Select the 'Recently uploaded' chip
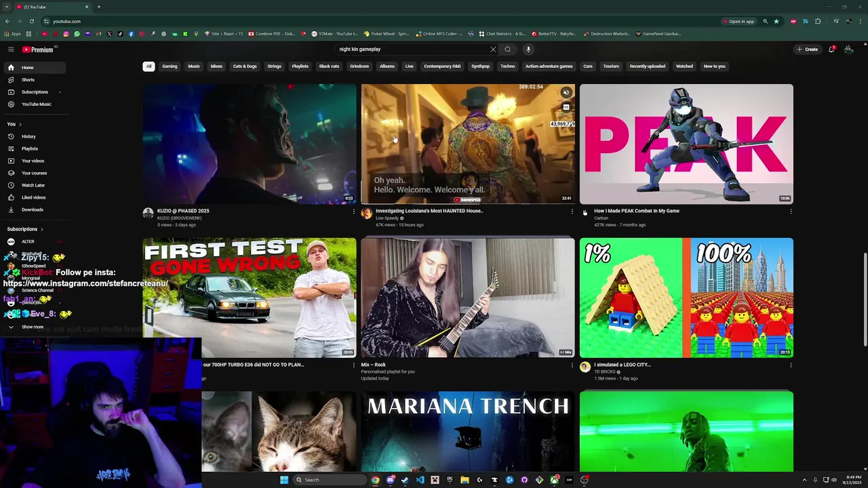This screenshot has height=488, width=868. [x=648, y=66]
